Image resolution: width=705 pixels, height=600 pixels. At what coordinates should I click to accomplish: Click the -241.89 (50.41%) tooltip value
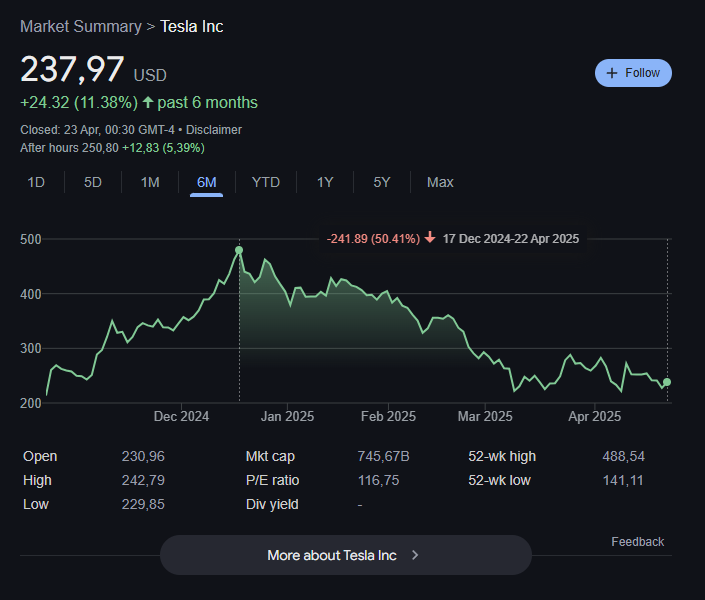(373, 238)
